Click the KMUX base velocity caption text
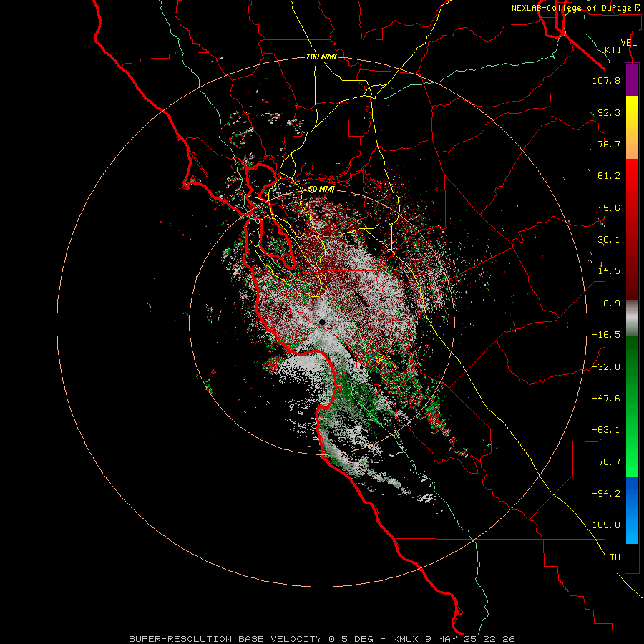The image size is (644, 644). coord(321,639)
